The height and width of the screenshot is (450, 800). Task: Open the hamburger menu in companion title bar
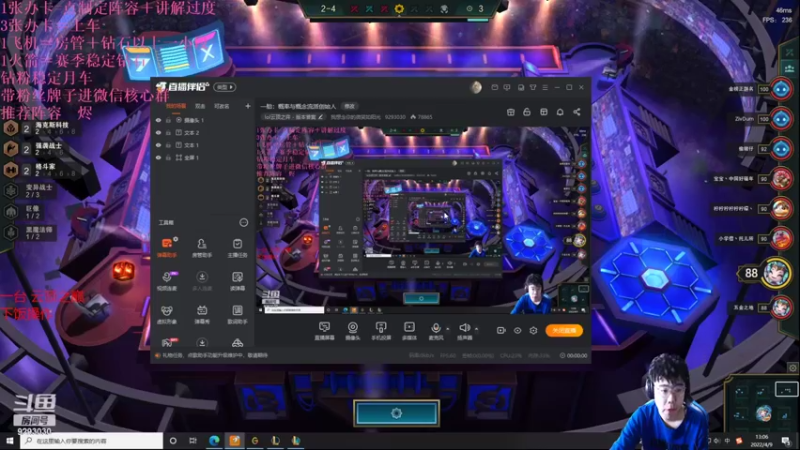pos(545,87)
